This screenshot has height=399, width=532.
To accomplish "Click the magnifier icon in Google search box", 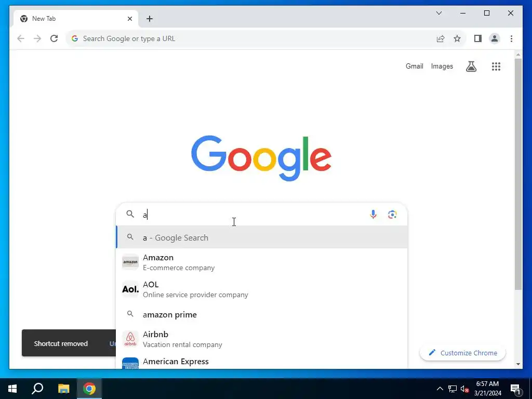I will click(130, 214).
